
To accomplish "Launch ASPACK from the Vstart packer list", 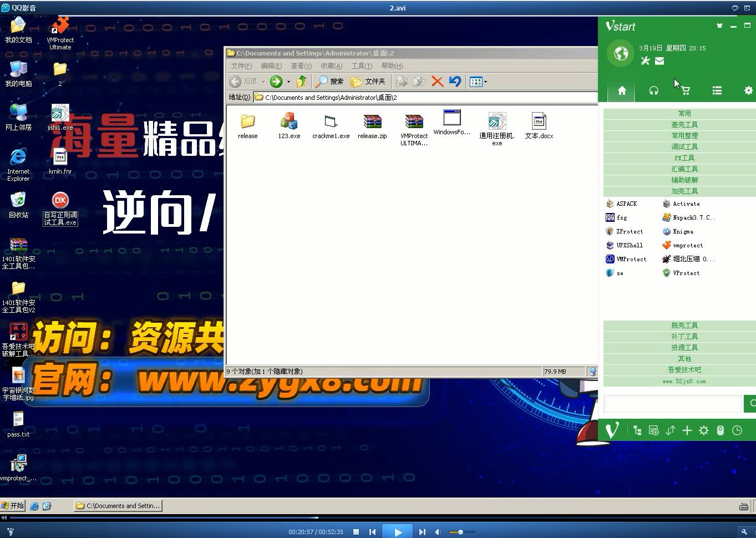I will tap(622, 204).
